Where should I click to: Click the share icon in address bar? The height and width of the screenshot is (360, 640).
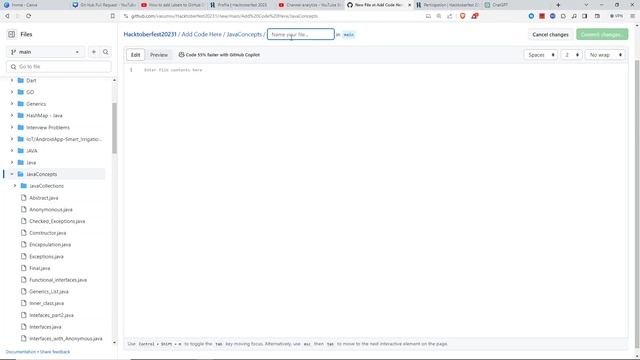tap(449, 16)
